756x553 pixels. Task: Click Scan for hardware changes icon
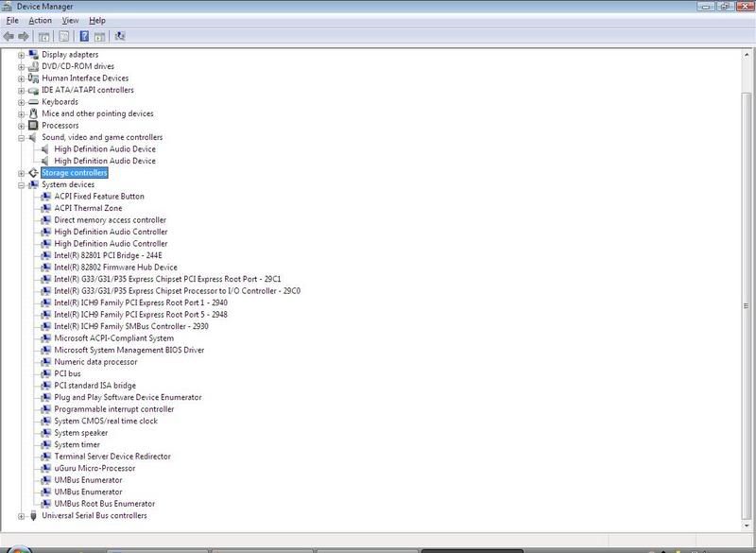(x=120, y=36)
